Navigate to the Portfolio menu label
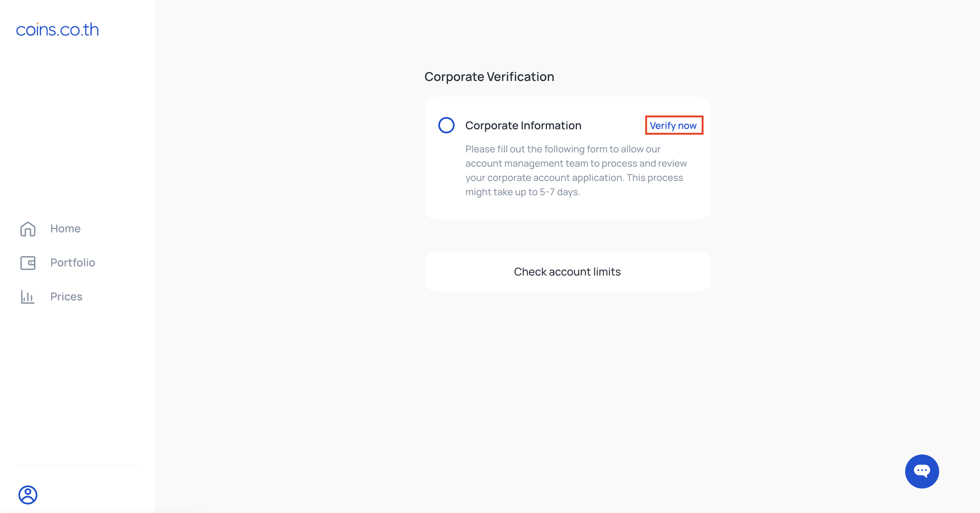Screen dimensions: 980x513 click(73, 262)
